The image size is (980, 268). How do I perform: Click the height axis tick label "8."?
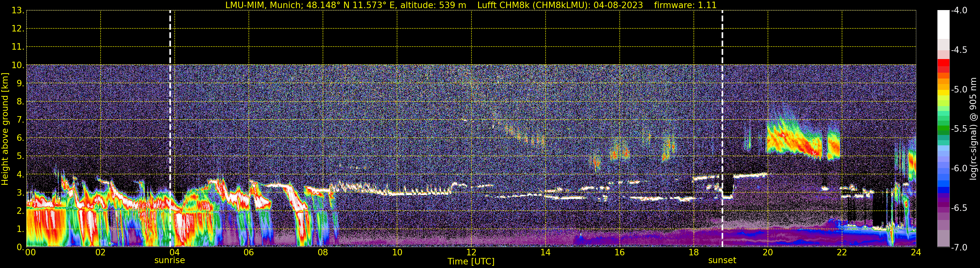click(x=20, y=101)
